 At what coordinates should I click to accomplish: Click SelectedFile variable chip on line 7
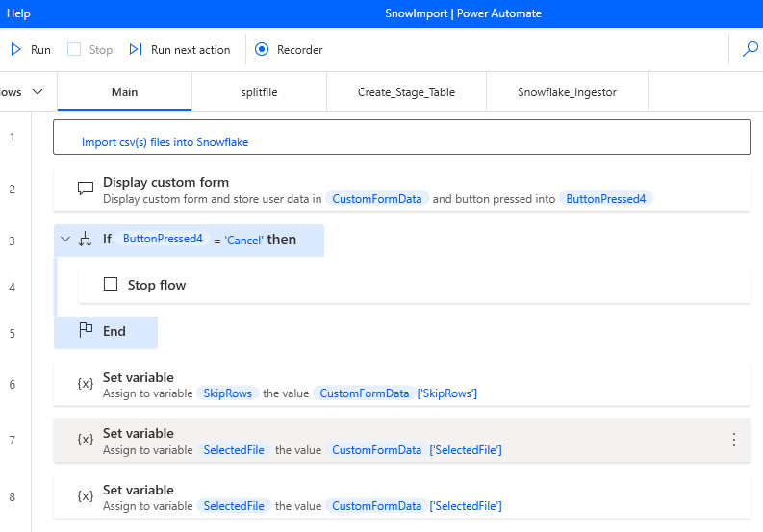pos(234,449)
